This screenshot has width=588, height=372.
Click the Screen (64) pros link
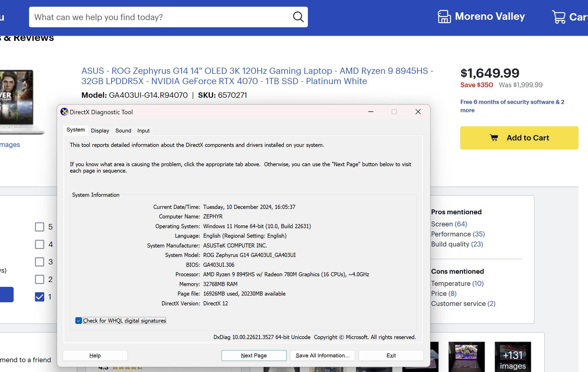point(449,224)
